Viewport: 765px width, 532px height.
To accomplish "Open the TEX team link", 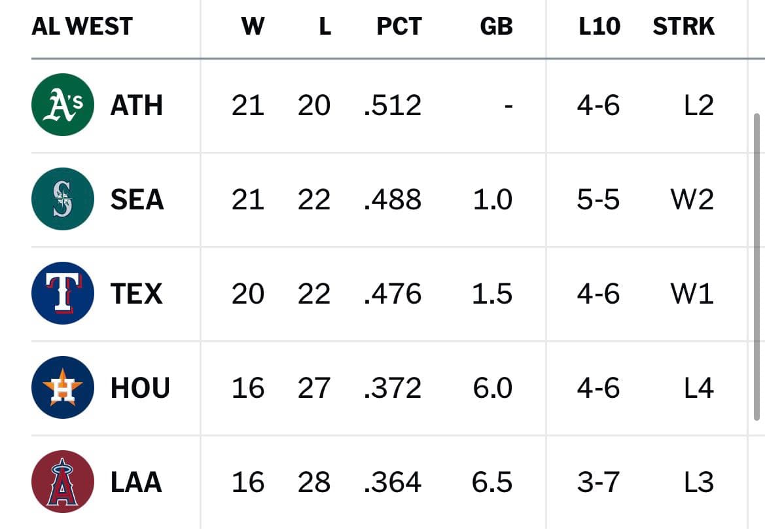I will [x=137, y=294].
